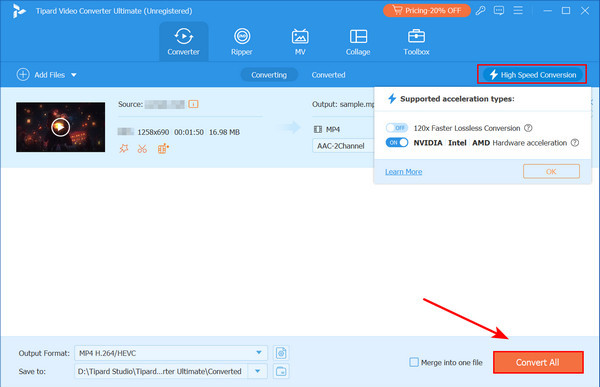
Task: Switch to the Converted tab
Action: (x=328, y=75)
